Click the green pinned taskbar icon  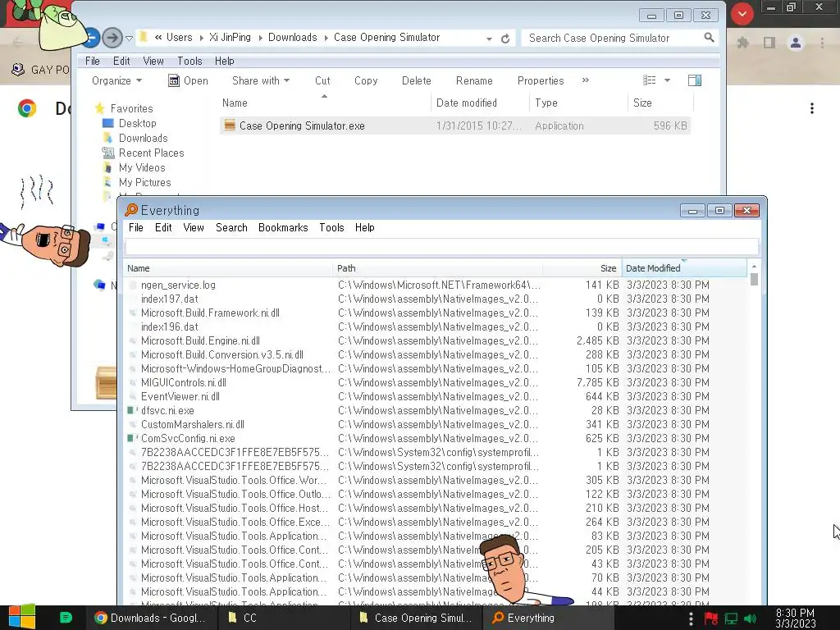(x=66, y=618)
